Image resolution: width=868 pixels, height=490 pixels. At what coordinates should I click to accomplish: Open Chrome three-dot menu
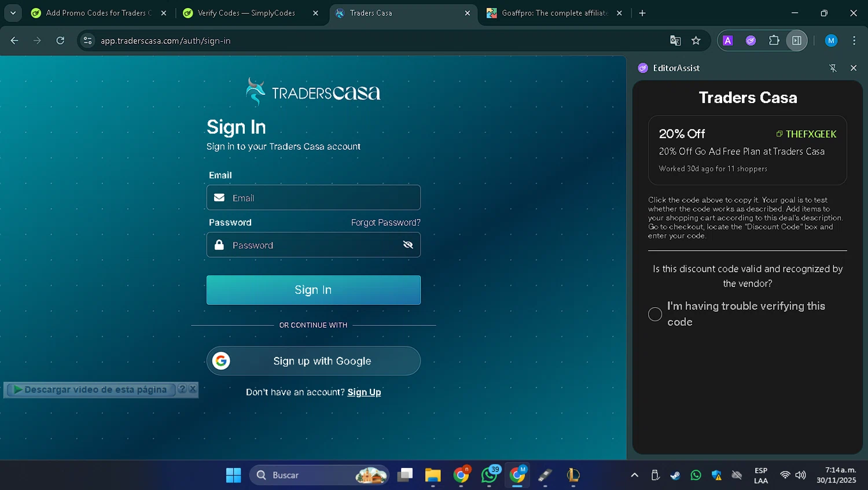coord(854,40)
